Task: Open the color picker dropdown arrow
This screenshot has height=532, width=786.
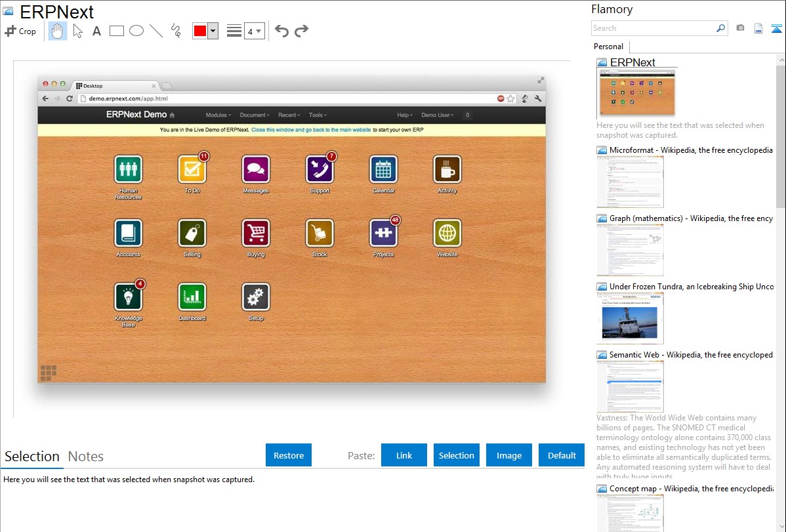Action: point(213,31)
